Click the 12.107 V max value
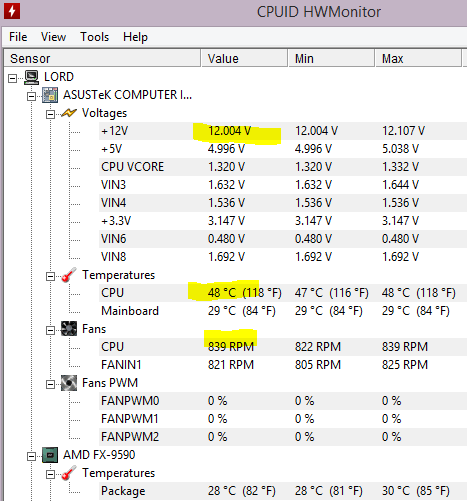467x501 pixels. tap(403, 131)
